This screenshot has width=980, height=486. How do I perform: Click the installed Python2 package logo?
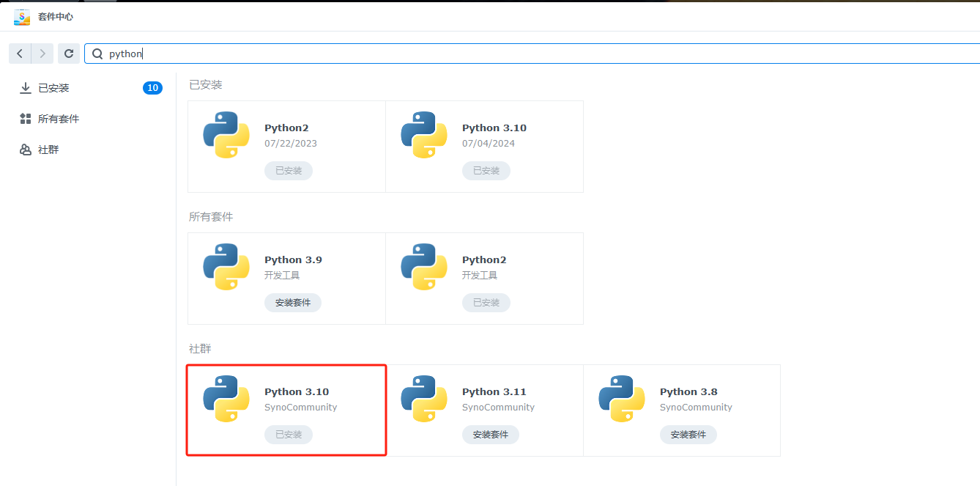226,135
